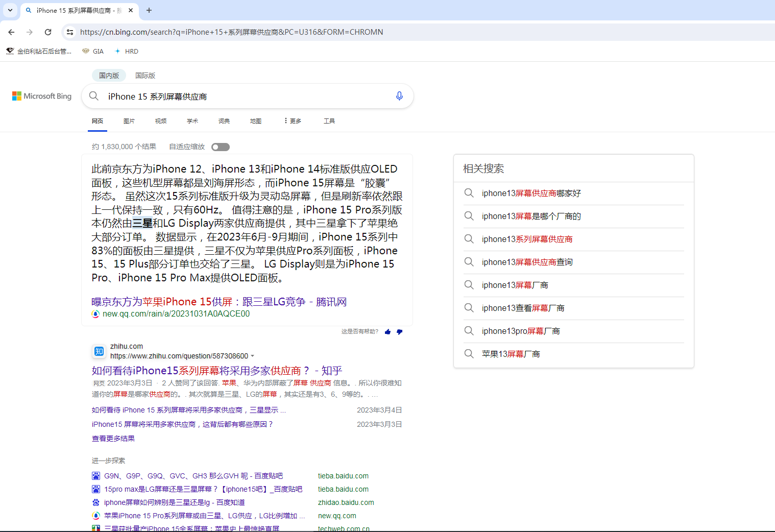The height and width of the screenshot is (532, 775).
Task: Click into the Bing search text field
Action: (245, 96)
